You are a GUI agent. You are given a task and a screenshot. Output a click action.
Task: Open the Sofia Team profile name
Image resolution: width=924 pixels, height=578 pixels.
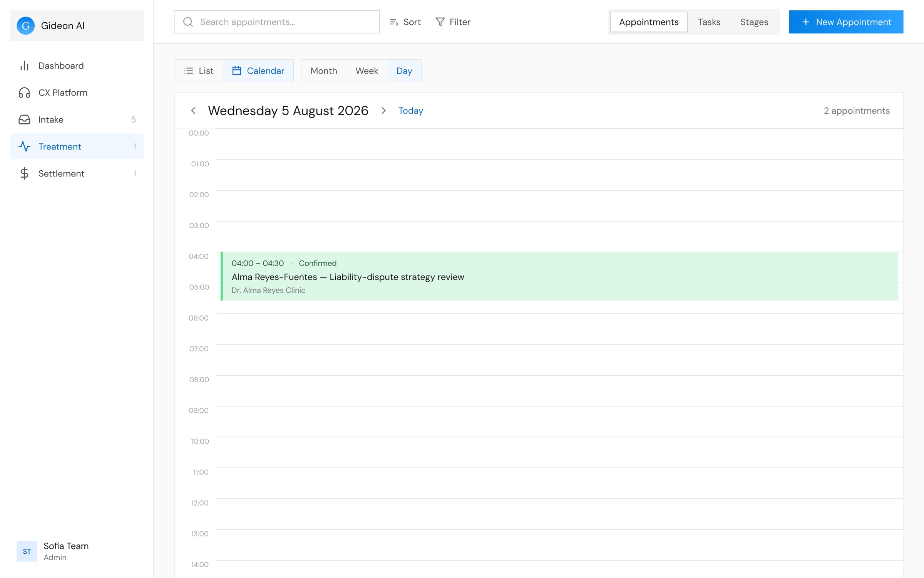click(x=66, y=546)
